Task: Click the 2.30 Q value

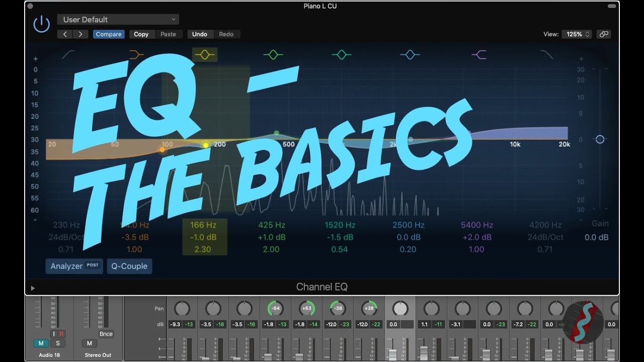Action: pos(203,249)
